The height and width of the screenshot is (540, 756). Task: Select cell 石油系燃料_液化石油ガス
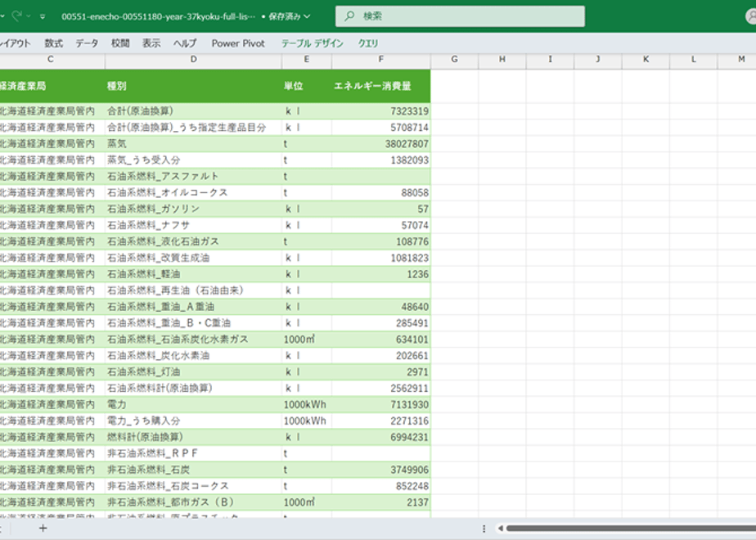click(x=193, y=241)
